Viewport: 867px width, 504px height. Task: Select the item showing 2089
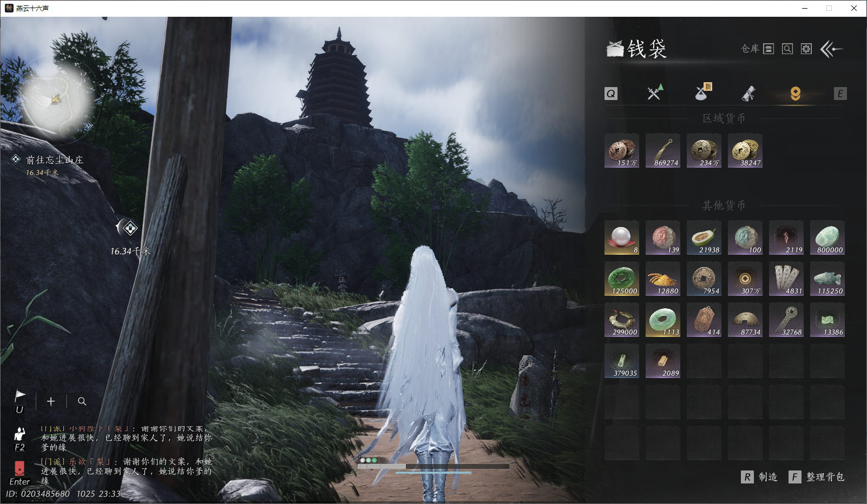(x=663, y=361)
